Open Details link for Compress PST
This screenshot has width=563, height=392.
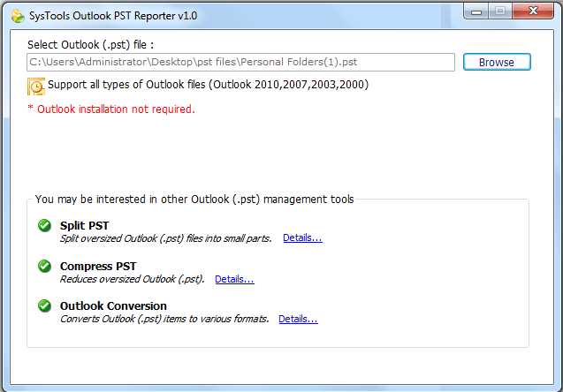pyautogui.click(x=234, y=279)
